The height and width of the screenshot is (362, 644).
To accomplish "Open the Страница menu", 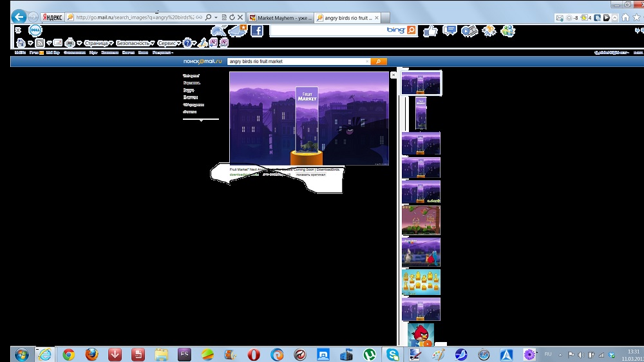I will coord(99,43).
